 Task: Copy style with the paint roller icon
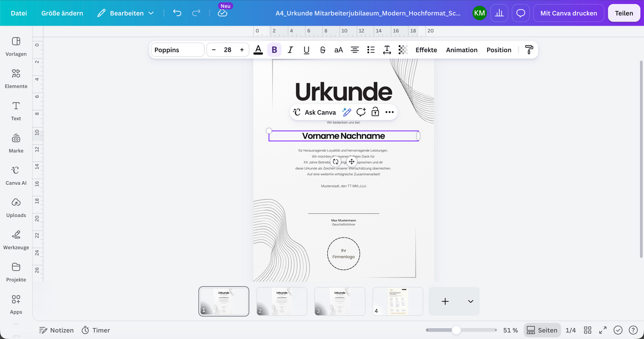point(529,50)
